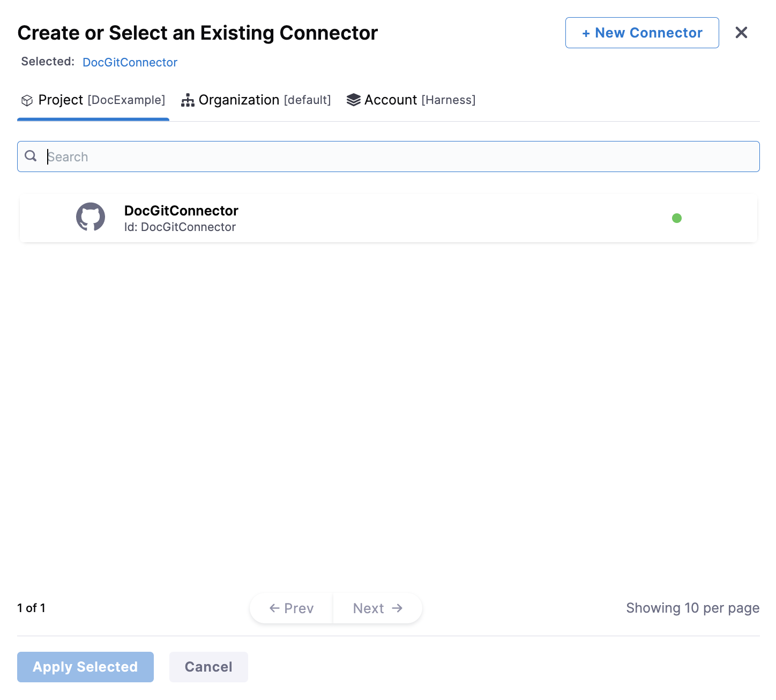Focus the Search input field
Viewport: 776px width, 700px height.
[397, 157]
